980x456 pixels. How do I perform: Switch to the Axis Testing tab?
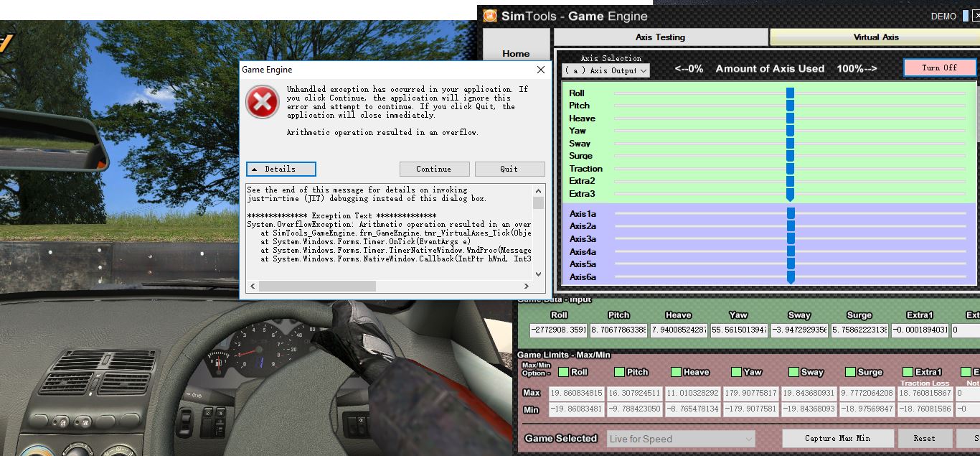tap(660, 37)
